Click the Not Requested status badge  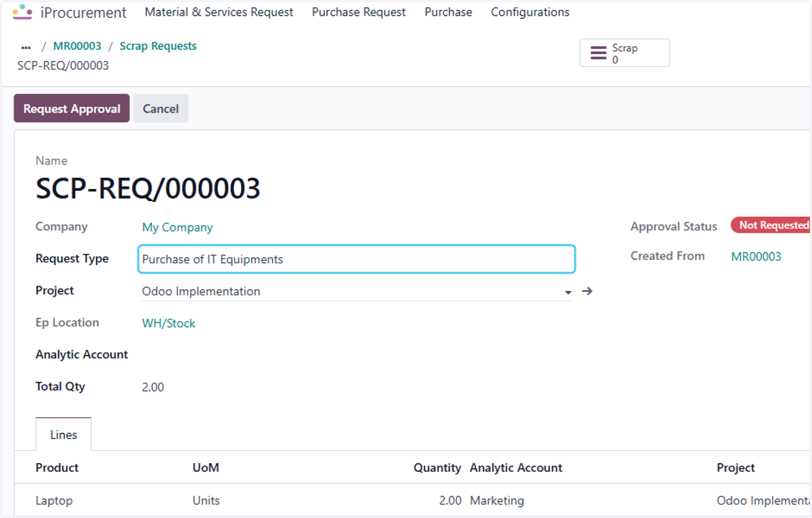tap(771, 225)
